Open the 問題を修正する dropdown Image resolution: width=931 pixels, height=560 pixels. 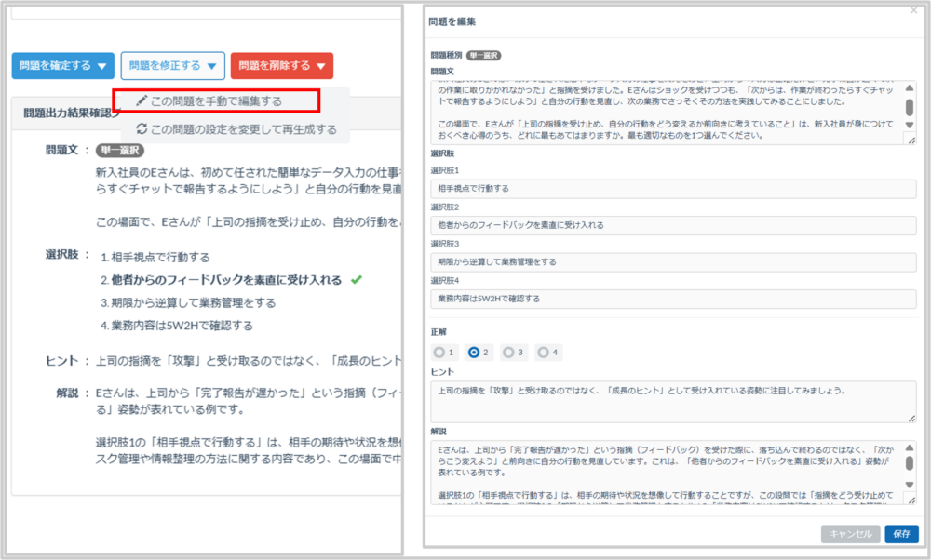172,66
